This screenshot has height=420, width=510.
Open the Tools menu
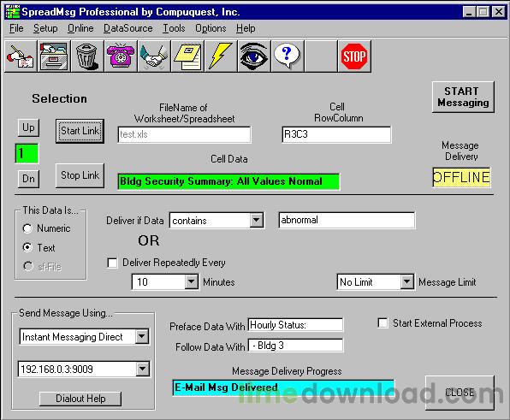[x=174, y=28]
